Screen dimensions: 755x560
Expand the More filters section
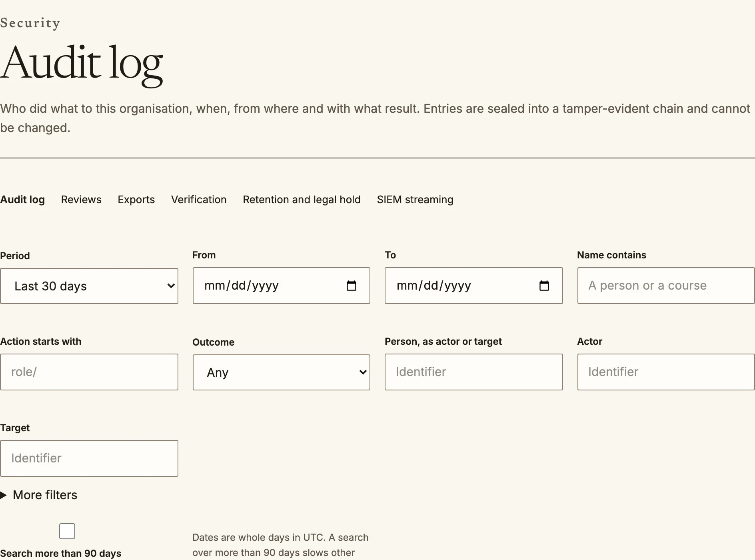[x=39, y=495]
